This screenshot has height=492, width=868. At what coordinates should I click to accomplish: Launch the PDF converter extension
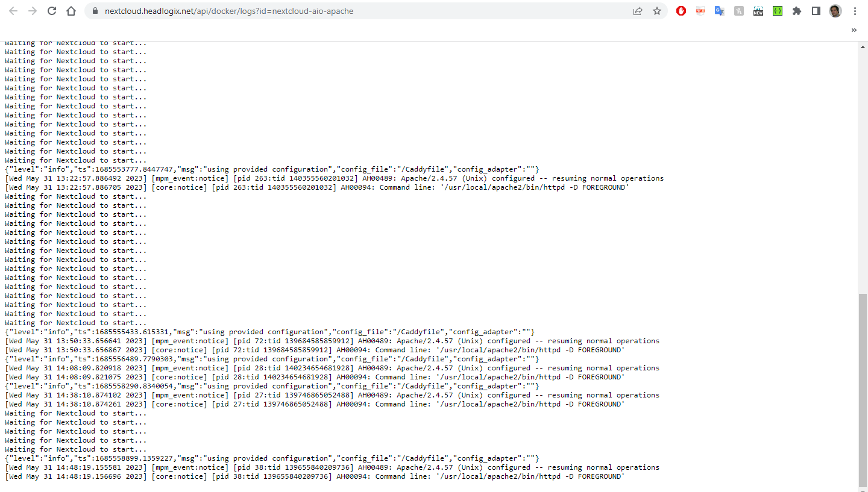point(700,11)
